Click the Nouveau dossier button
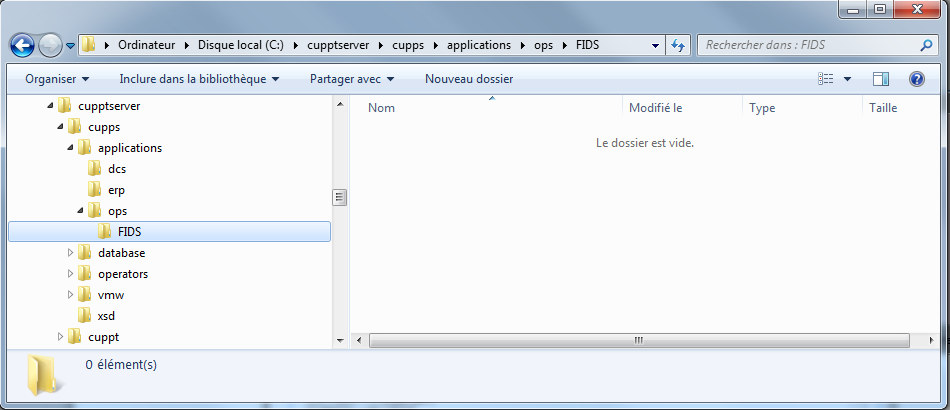 click(x=469, y=79)
